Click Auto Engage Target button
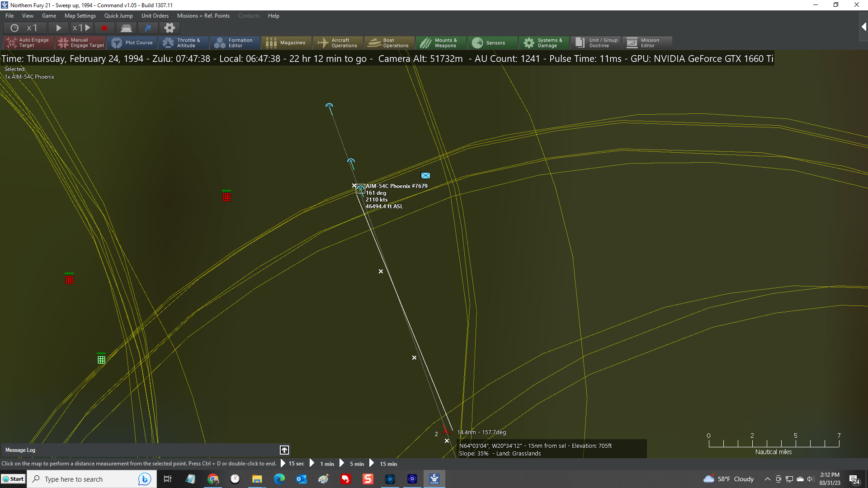The image size is (868, 488). [28, 43]
